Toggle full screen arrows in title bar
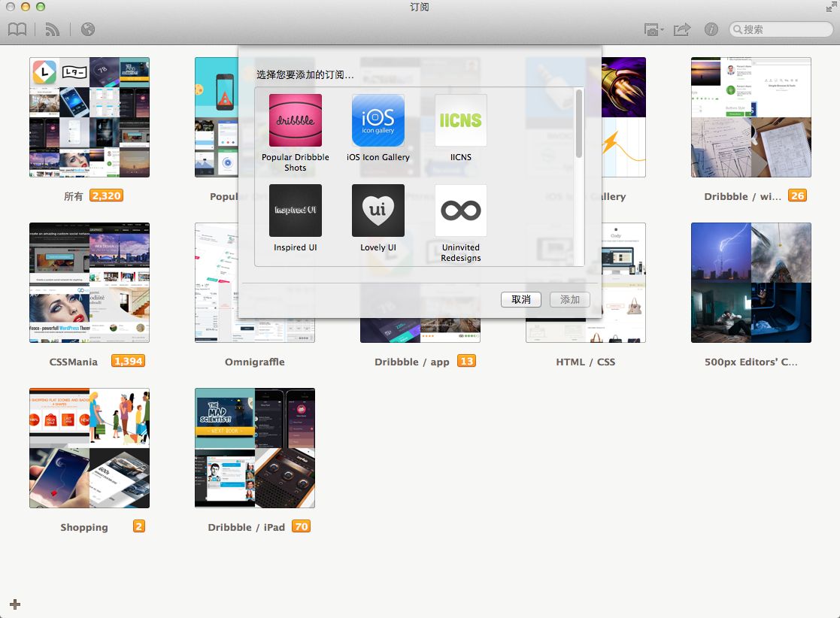 pyautogui.click(x=831, y=7)
